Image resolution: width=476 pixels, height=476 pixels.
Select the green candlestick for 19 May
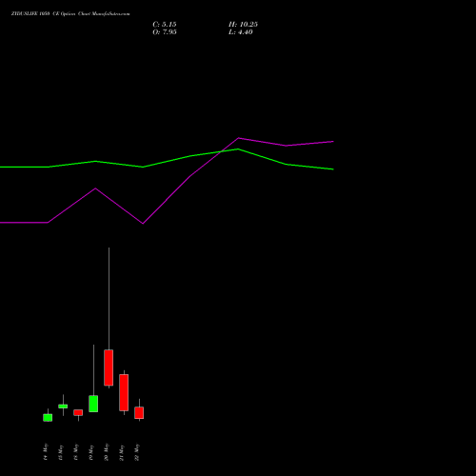tap(93, 404)
